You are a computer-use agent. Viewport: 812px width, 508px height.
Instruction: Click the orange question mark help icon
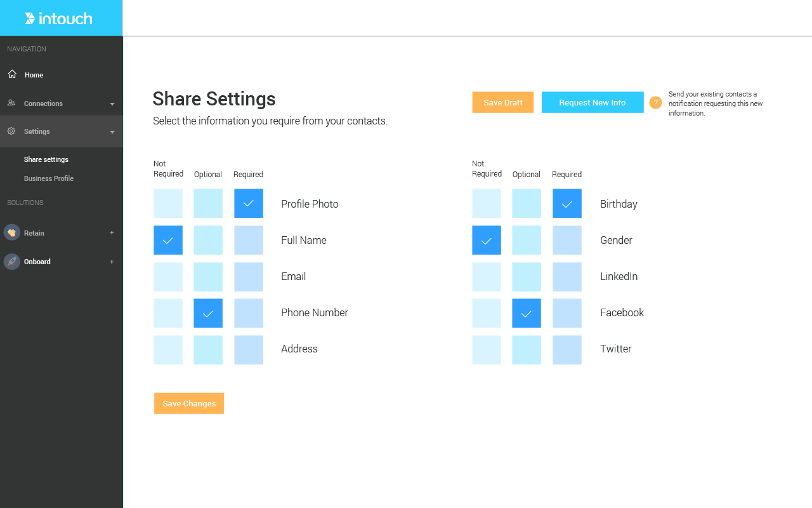pyautogui.click(x=655, y=103)
